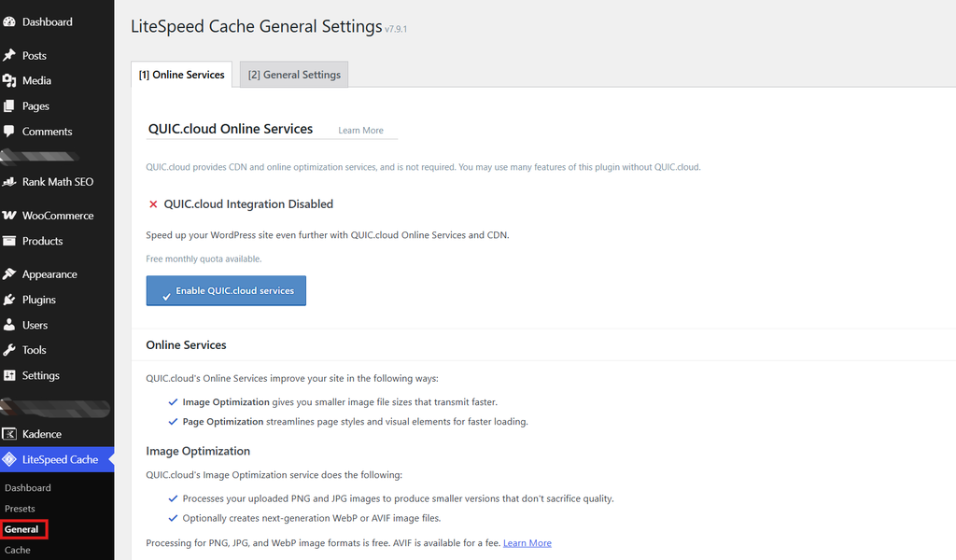Open Cache submenu item

click(18, 550)
